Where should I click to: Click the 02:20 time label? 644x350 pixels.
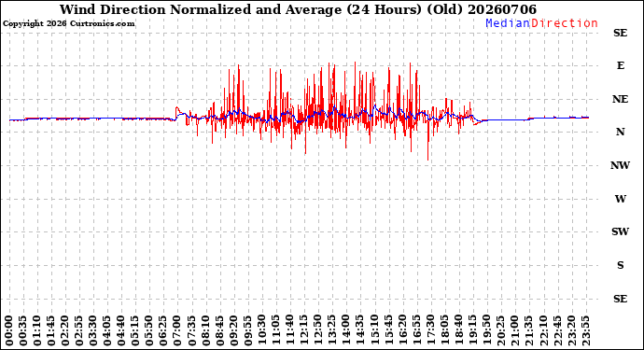pos(65,331)
